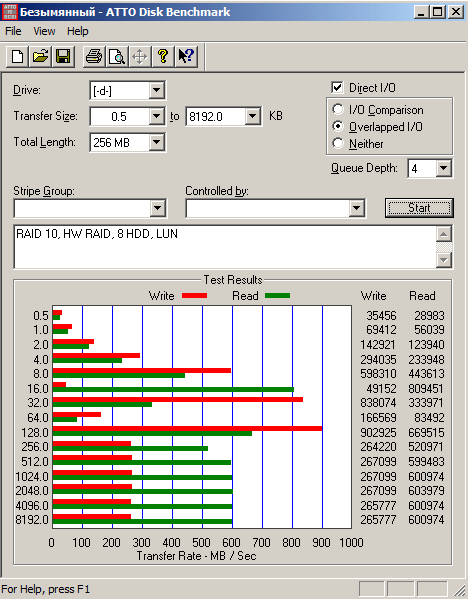Viewport: 468px width, 599px height.
Task: Open the View menu
Action: coord(44,31)
